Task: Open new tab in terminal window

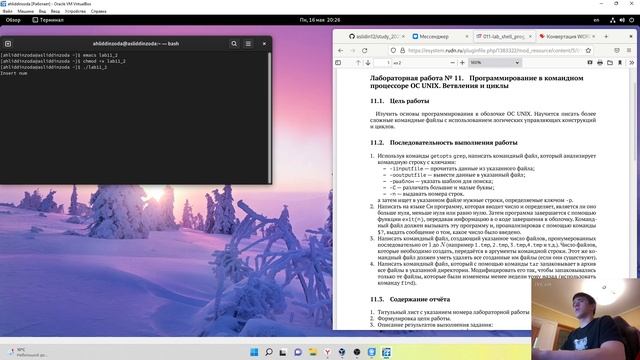Action: coord(8,44)
